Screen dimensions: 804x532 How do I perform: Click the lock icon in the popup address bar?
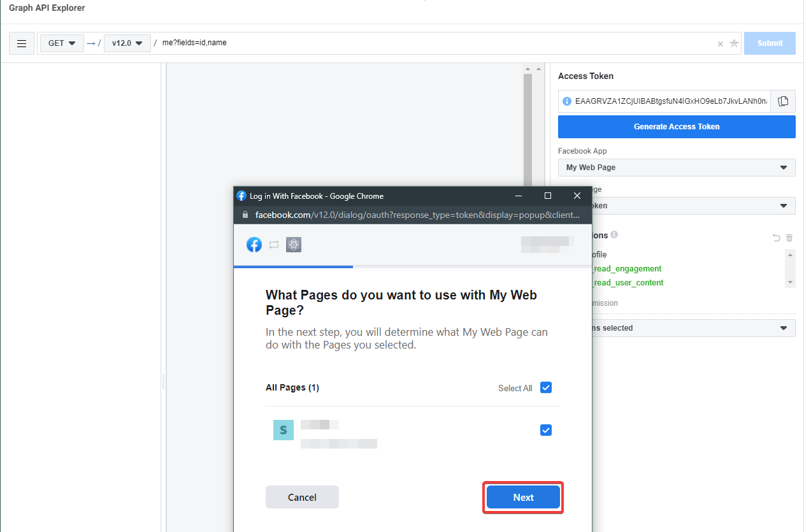[x=245, y=215]
